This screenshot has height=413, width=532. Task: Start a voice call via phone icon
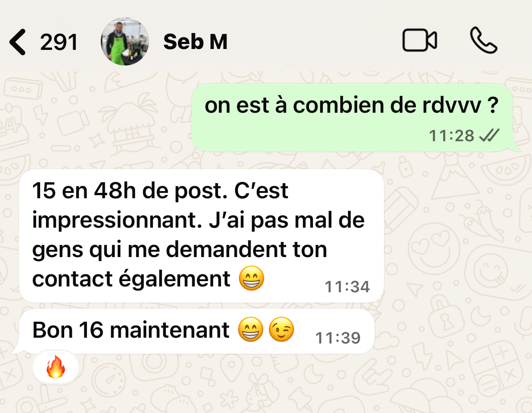tap(483, 41)
